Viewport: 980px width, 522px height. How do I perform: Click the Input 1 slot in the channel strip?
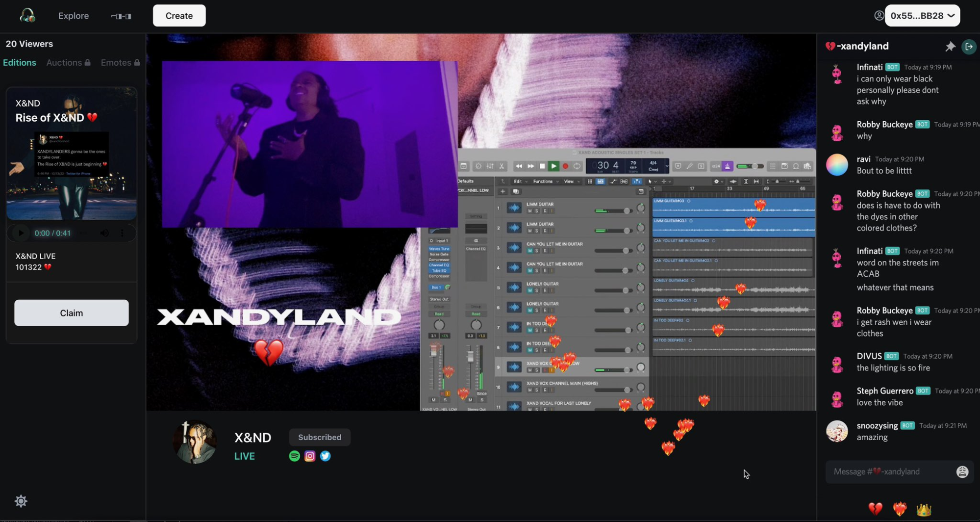[439, 241]
